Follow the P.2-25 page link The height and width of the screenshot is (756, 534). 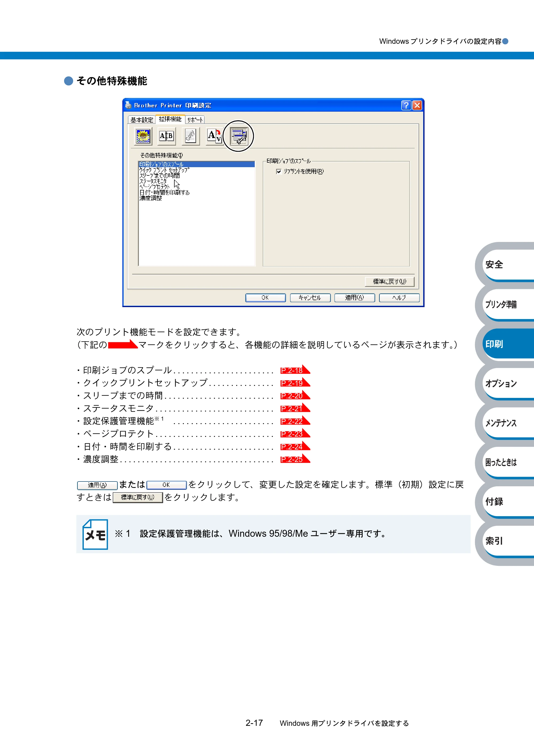pyautogui.click(x=295, y=459)
